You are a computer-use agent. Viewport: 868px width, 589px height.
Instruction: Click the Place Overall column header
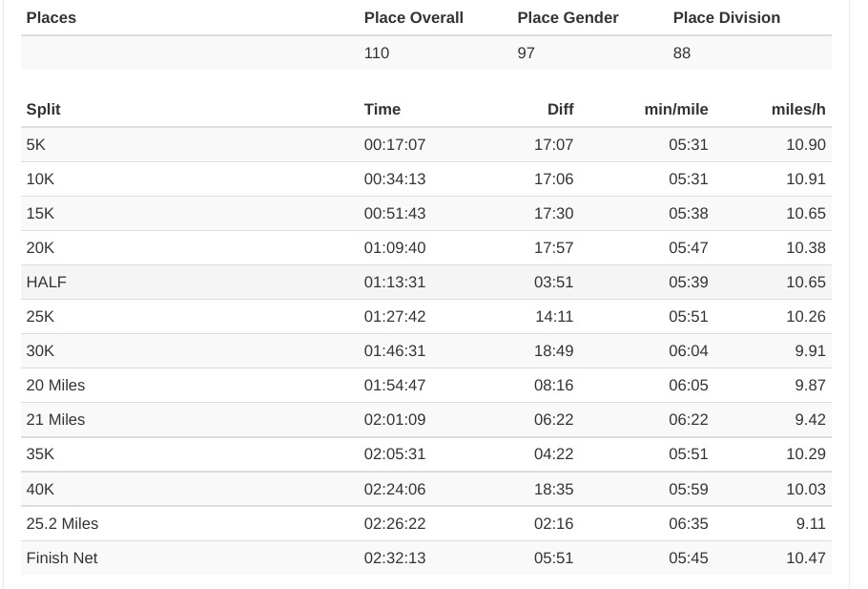point(413,17)
